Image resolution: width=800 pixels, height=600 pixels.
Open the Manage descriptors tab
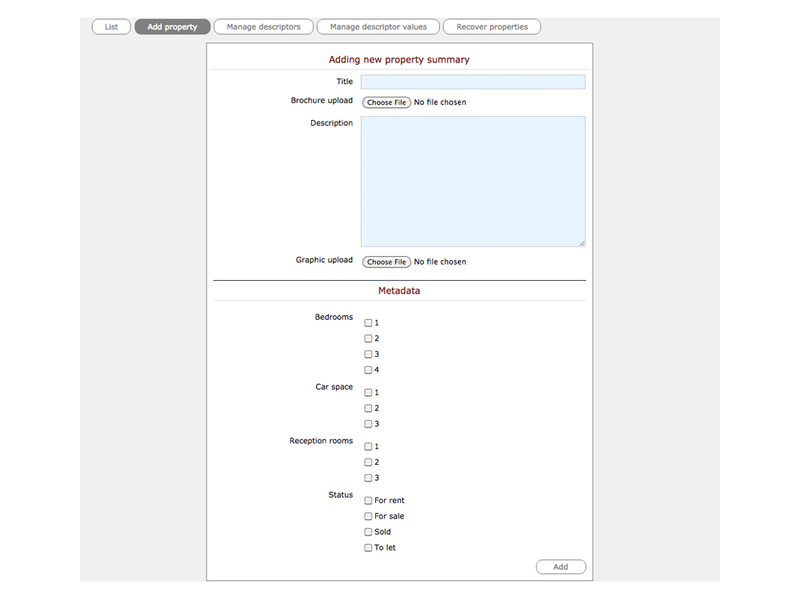click(263, 27)
